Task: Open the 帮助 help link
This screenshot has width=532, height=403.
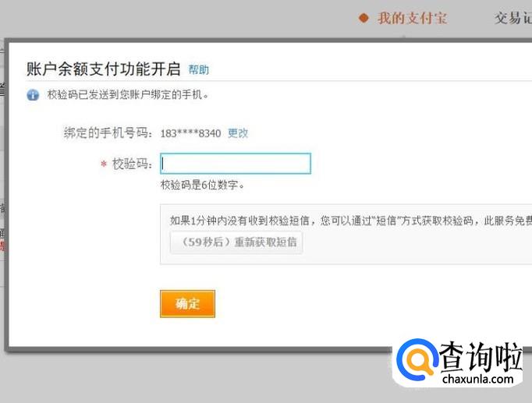Action: coord(199,70)
